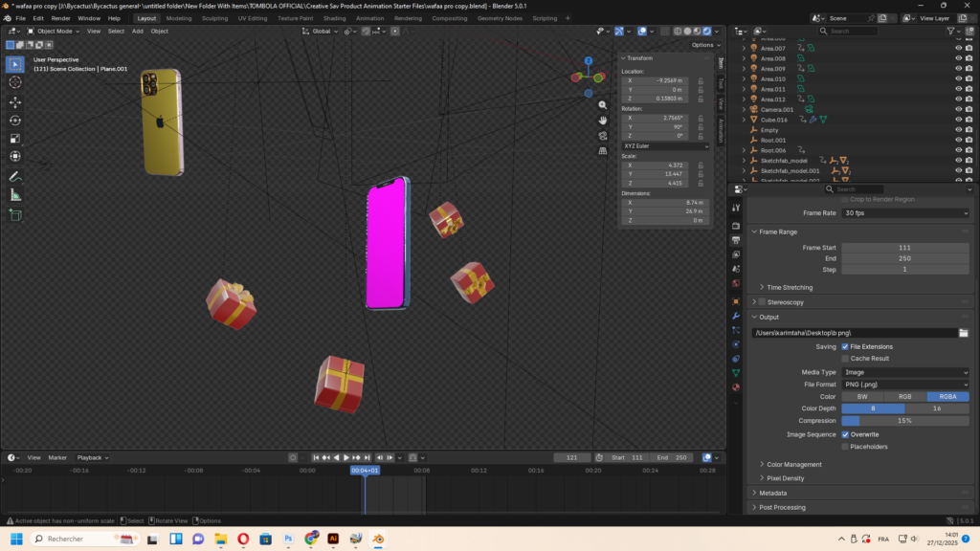Set Color Depth to 16
The height and width of the screenshot is (551, 980).
pyautogui.click(x=937, y=408)
